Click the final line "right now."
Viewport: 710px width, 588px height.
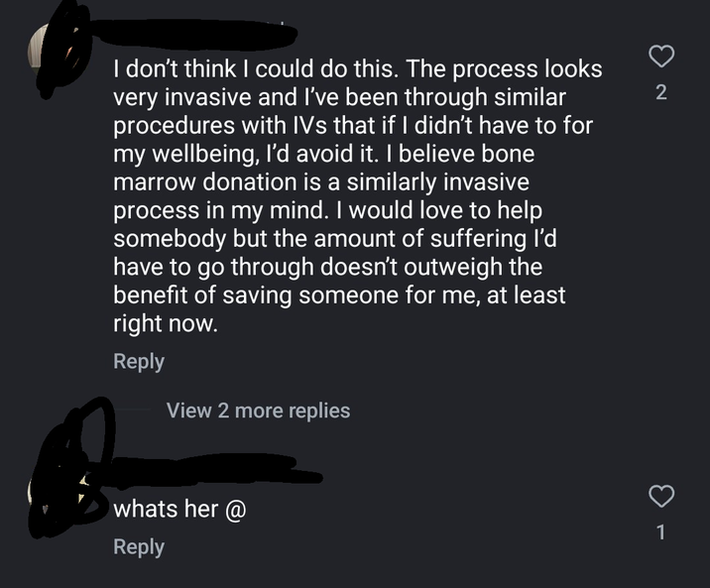tap(166, 323)
